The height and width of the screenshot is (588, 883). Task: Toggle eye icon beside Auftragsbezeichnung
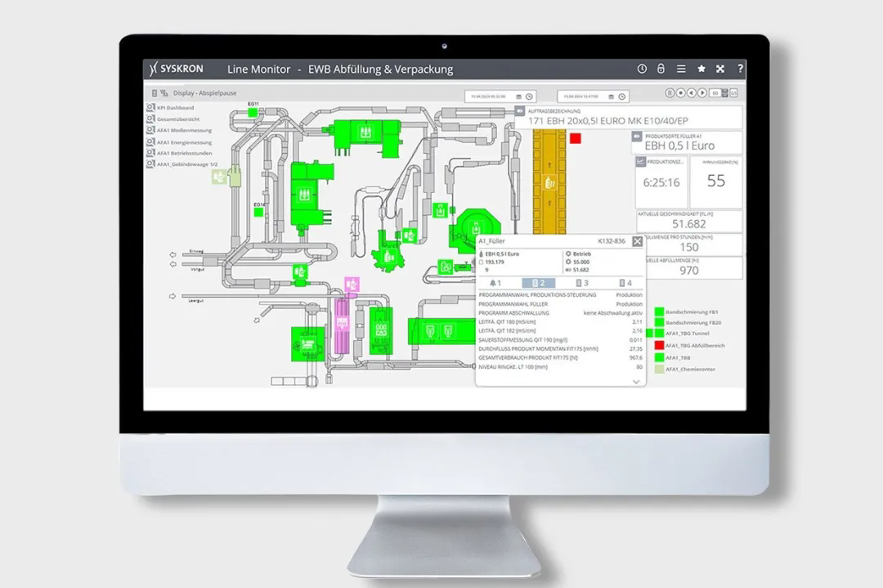[x=519, y=110]
